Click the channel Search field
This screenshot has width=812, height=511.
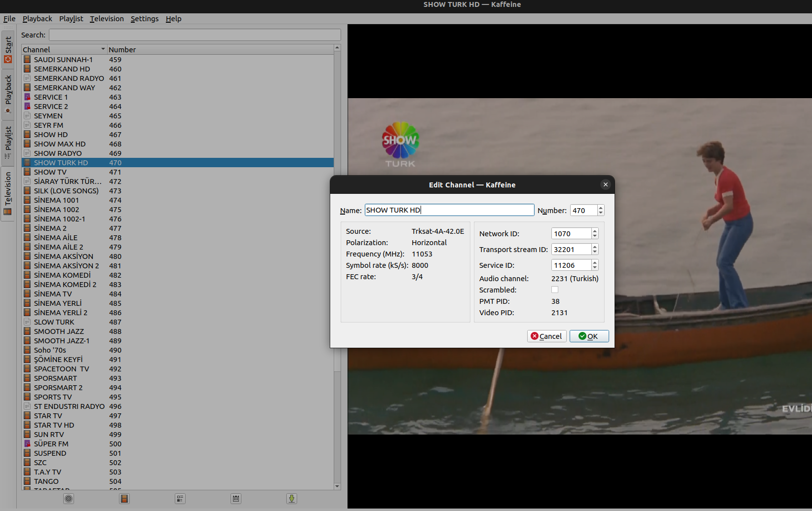point(195,35)
